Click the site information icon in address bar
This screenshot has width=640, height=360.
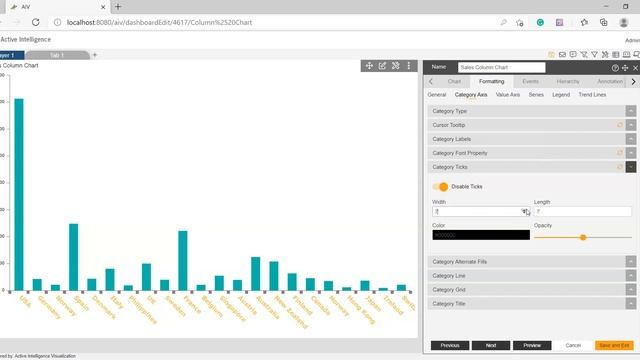click(x=58, y=22)
